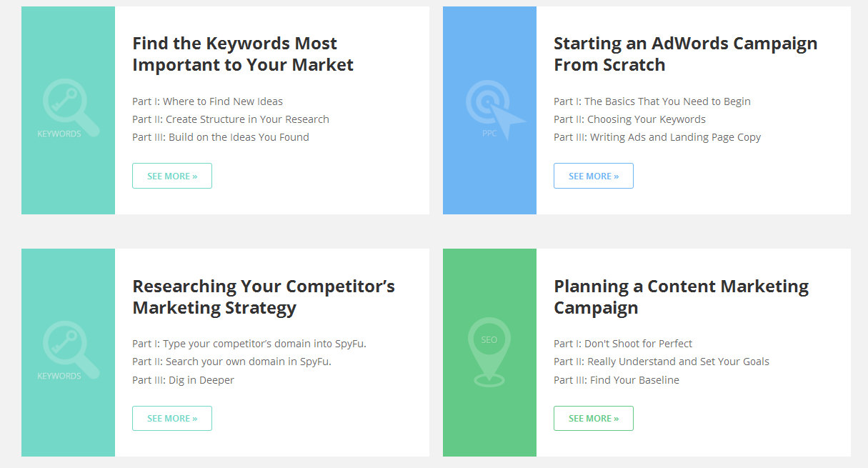868x468 pixels.
Task: Select 'Part I: Type your competitor's domain into SpyFu'
Action: [x=249, y=344]
